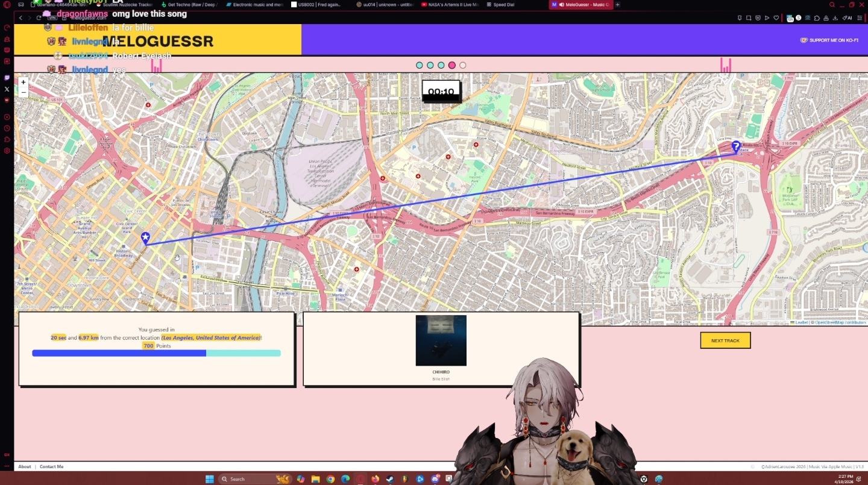Select the MeloGuessr browser tab
This screenshot has width=868, height=485.
point(580,5)
